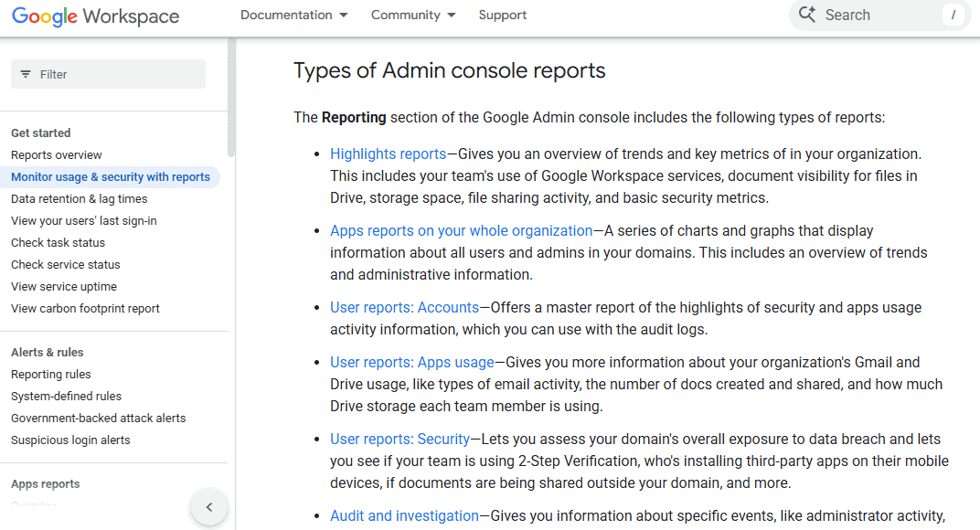Click the Alerts & rules section heading
Screen dimensions: 980x530
coord(47,353)
